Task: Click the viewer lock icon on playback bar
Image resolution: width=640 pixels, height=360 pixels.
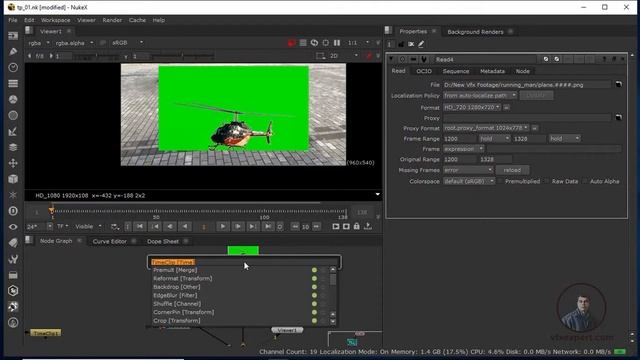Action: click(357, 226)
